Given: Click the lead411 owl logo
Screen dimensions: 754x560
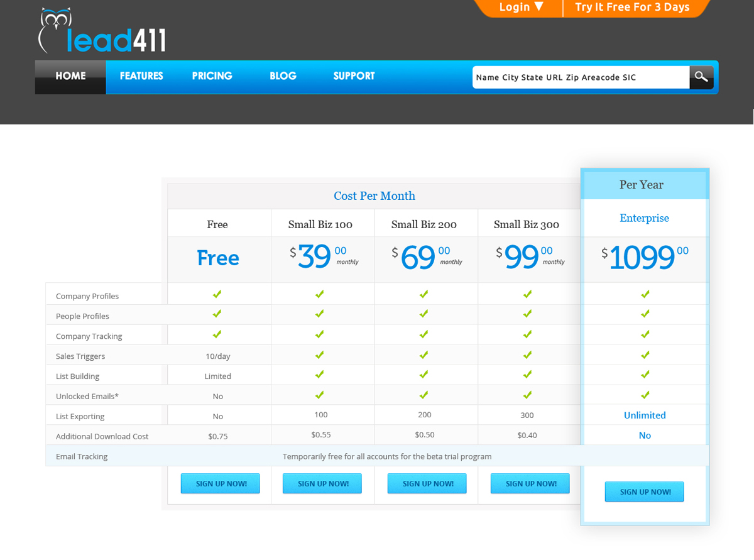Looking at the screenshot, I should coord(102,31).
